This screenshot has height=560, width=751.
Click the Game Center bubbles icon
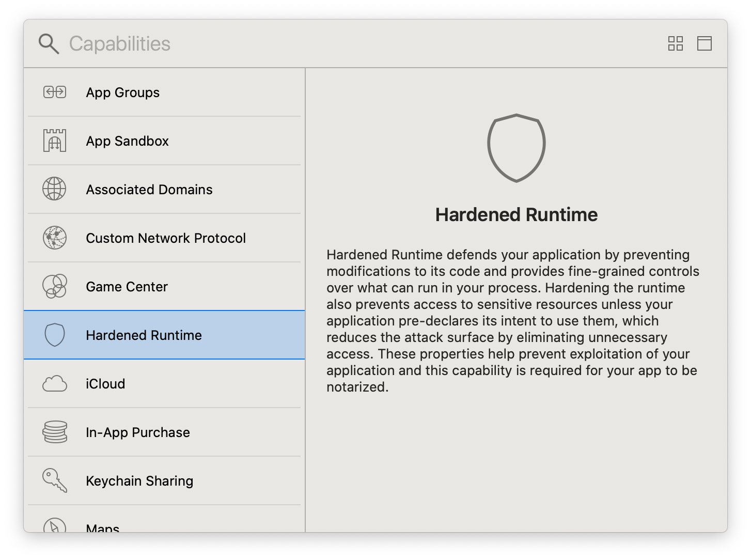click(x=54, y=286)
